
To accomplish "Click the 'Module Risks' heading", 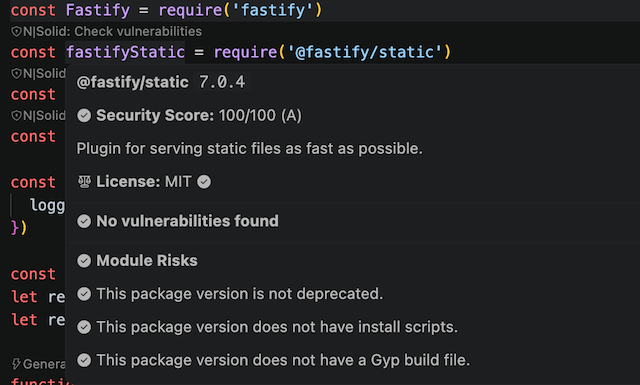I will [x=147, y=261].
